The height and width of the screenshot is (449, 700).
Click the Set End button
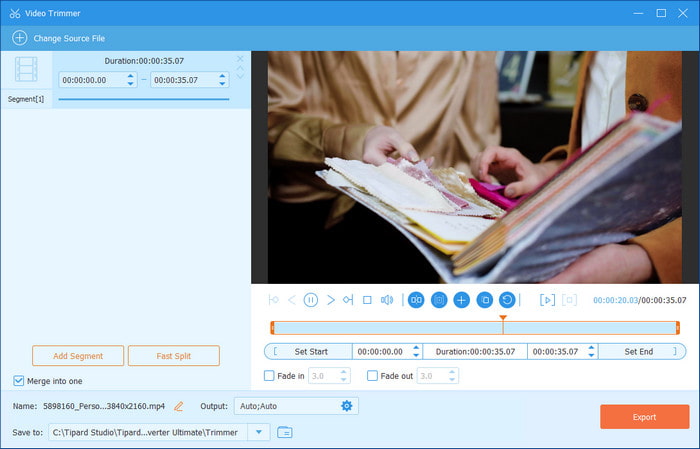[641, 351]
